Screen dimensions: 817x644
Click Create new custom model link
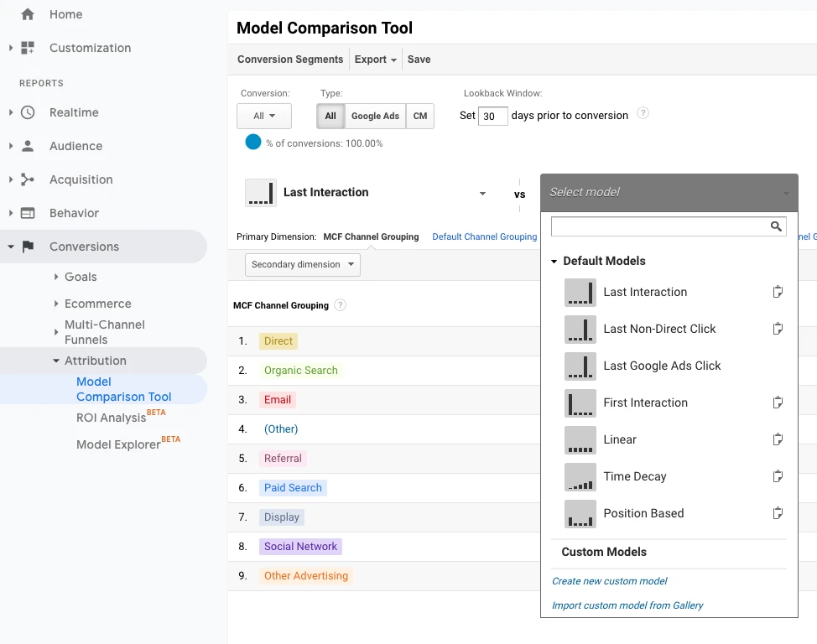tap(610, 581)
